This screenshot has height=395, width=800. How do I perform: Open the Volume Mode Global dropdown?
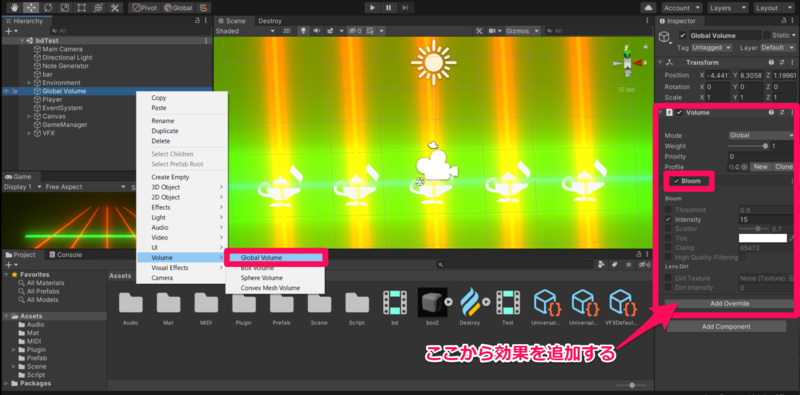coord(761,136)
